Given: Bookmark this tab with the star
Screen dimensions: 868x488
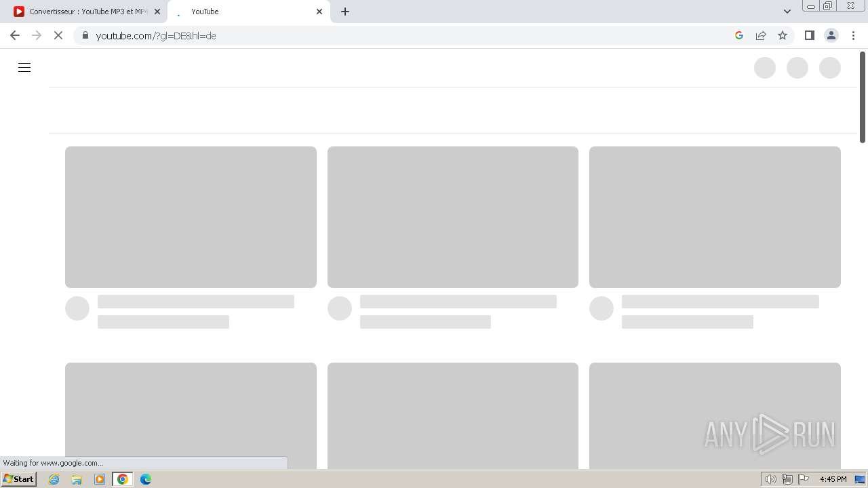Looking at the screenshot, I should pos(783,35).
